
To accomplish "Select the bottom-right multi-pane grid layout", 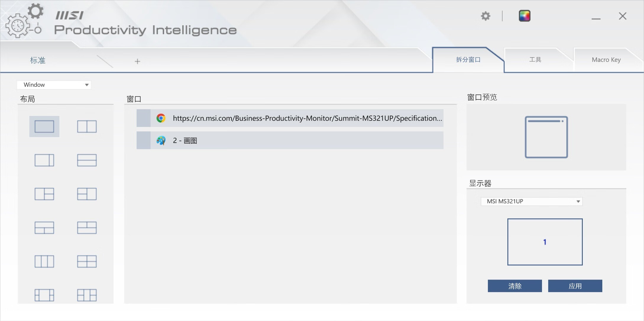I will [x=87, y=295].
